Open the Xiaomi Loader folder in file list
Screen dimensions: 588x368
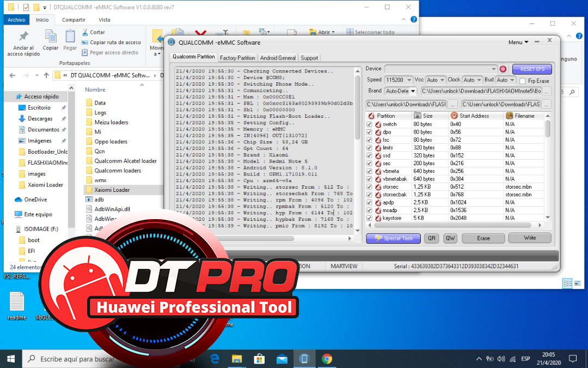pyautogui.click(x=112, y=190)
